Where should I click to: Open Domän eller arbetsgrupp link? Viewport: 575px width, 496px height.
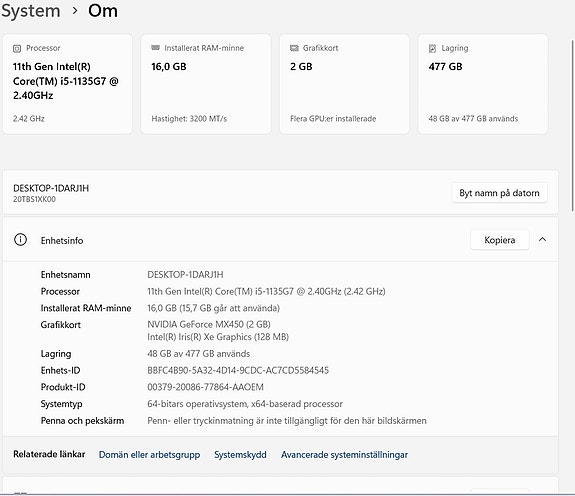[x=149, y=455]
